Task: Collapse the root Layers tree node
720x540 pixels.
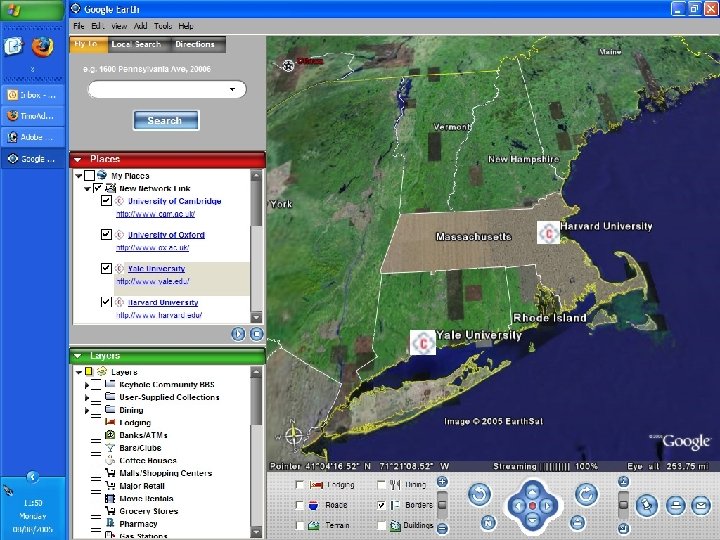Action: pos(79,372)
